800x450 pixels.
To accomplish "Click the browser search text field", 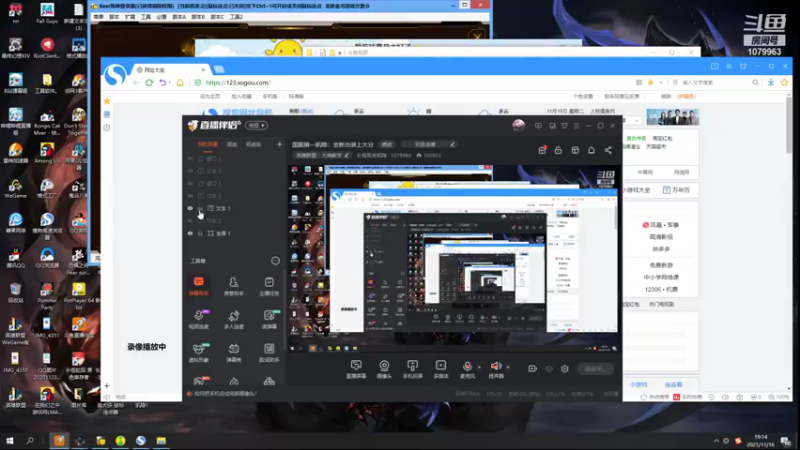I will point(714,82).
